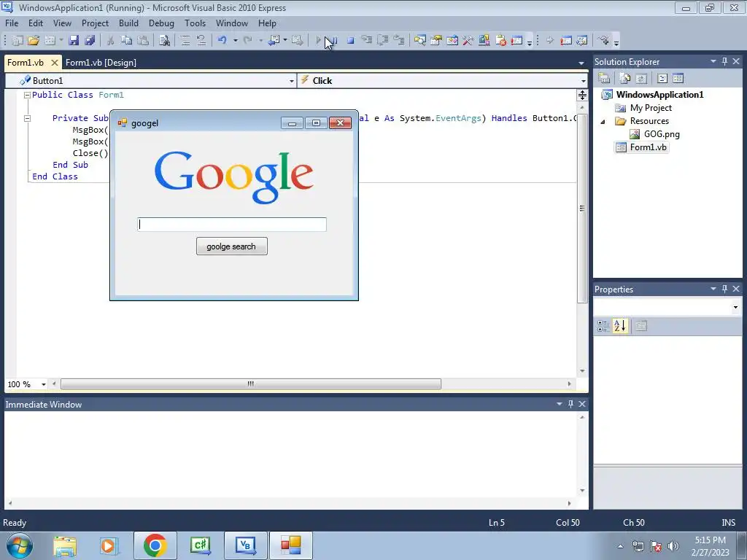Click the Alphabetical sort icon in Properties panel
Screen dimensions: 747x560
[620, 326]
